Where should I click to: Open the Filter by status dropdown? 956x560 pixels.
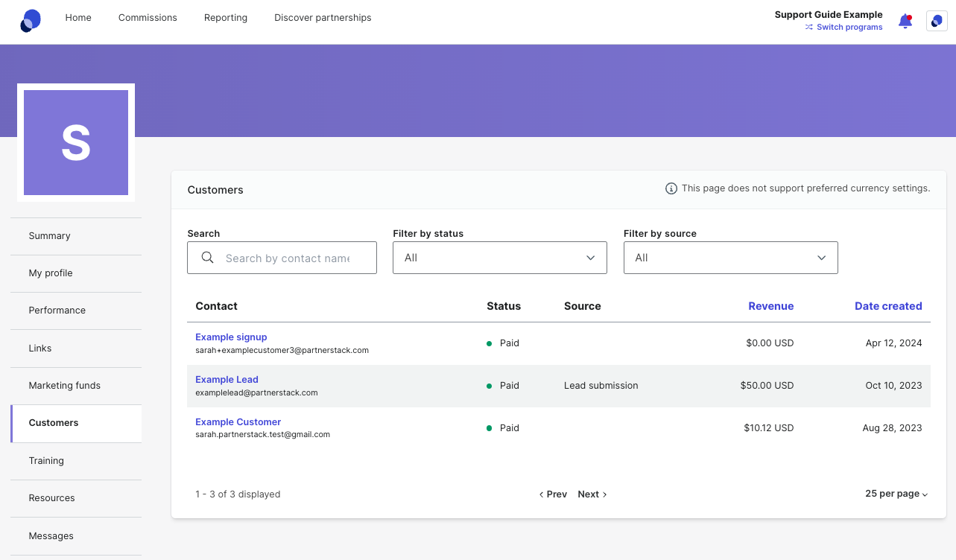click(500, 258)
